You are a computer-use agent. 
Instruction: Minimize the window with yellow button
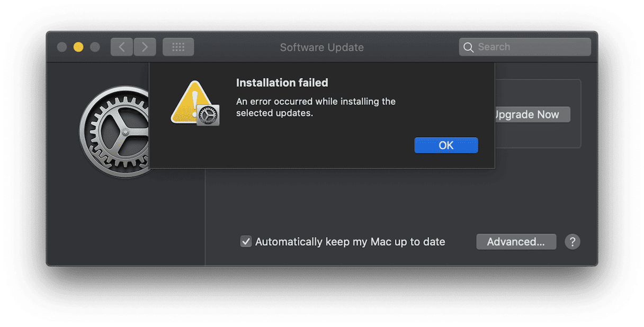tap(78, 47)
